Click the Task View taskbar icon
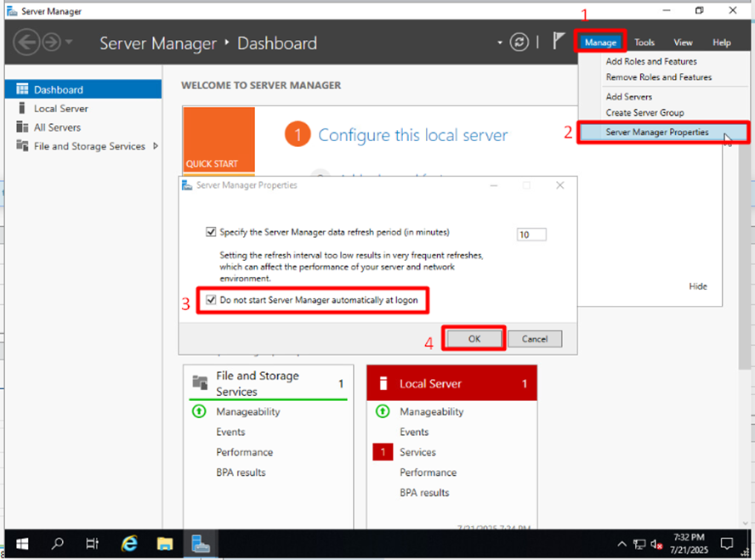 [93, 543]
